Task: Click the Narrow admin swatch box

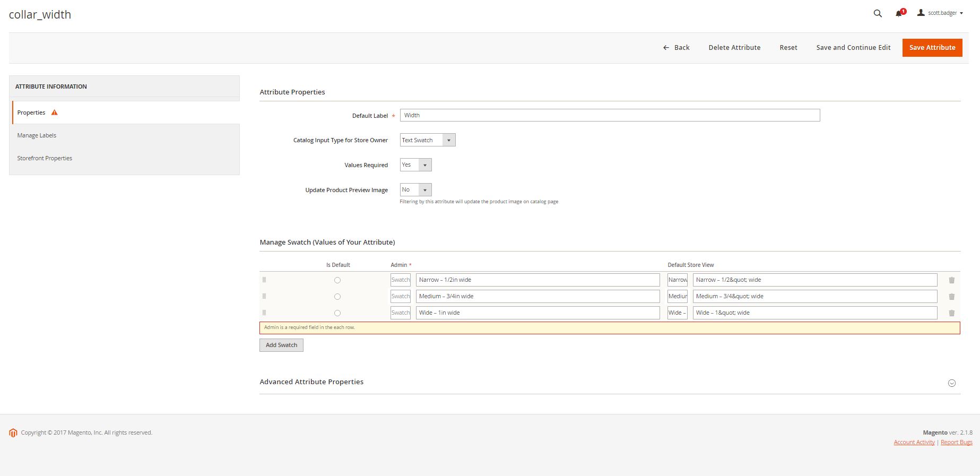Action: coord(401,280)
